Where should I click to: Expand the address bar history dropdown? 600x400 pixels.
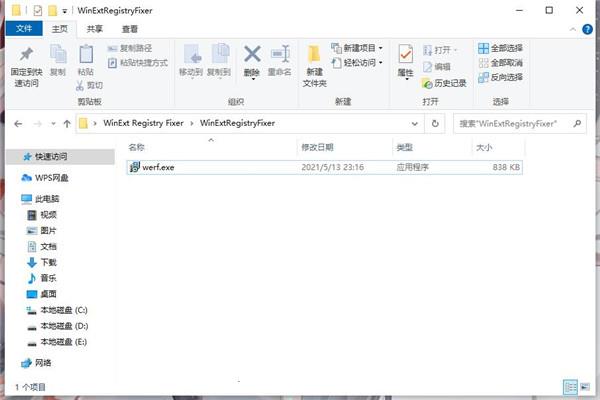click(x=414, y=124)
